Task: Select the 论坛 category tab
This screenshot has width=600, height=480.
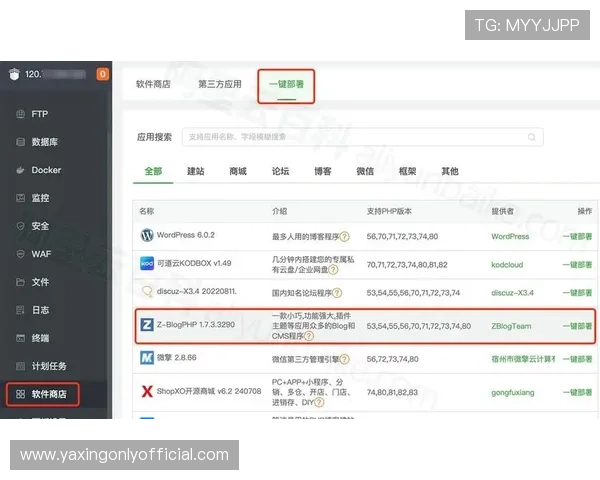Action: pyautogui.click(x=280, y=171)
